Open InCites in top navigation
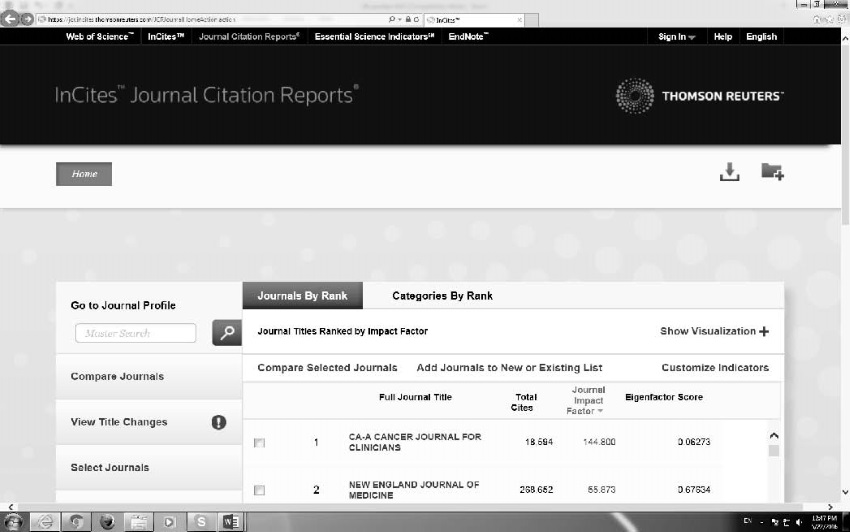850x532 pixels. 166,36
